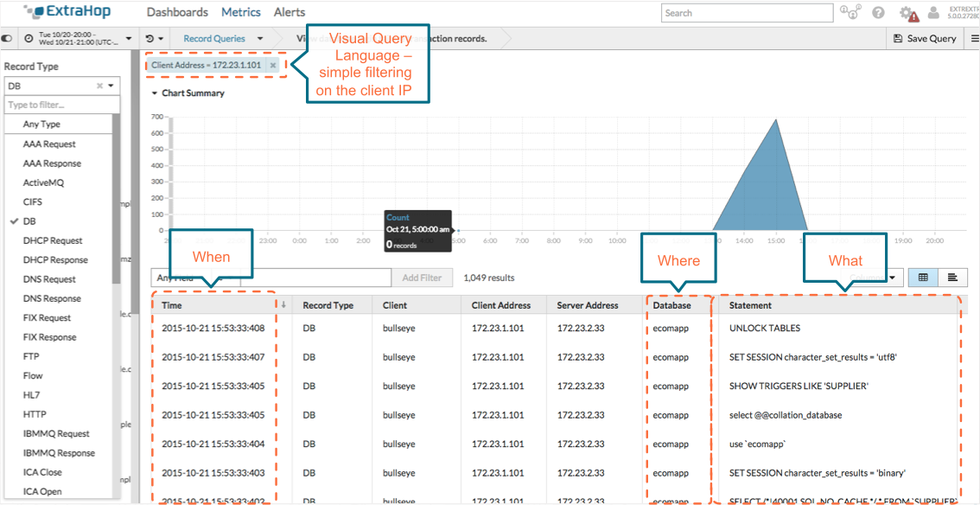Click the sort arrow on Time column

click(283, 305)
